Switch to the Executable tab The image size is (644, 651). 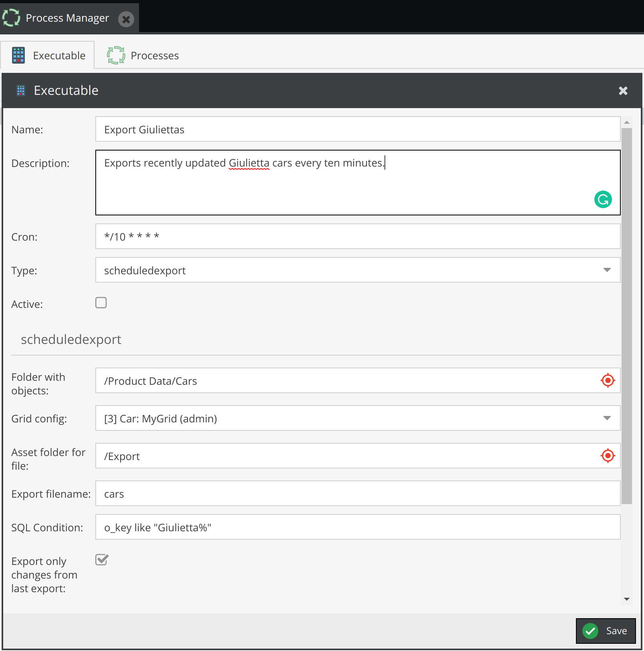(x=47, y=55)
